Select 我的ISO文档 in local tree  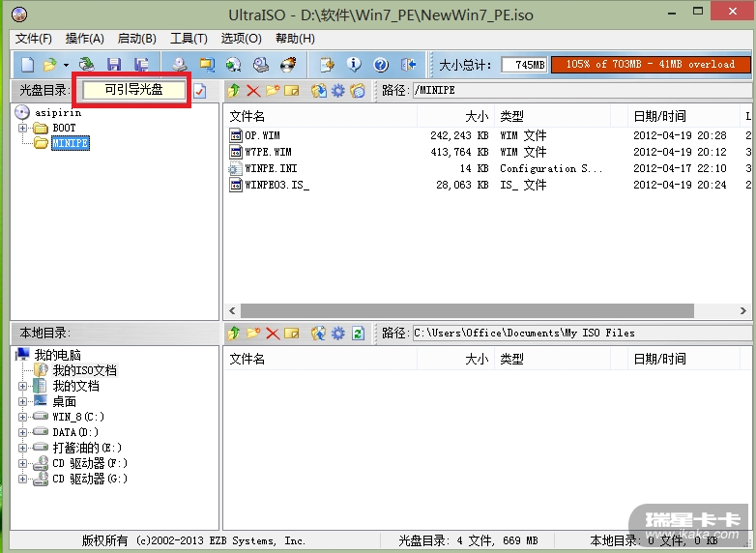pos(84,370)
